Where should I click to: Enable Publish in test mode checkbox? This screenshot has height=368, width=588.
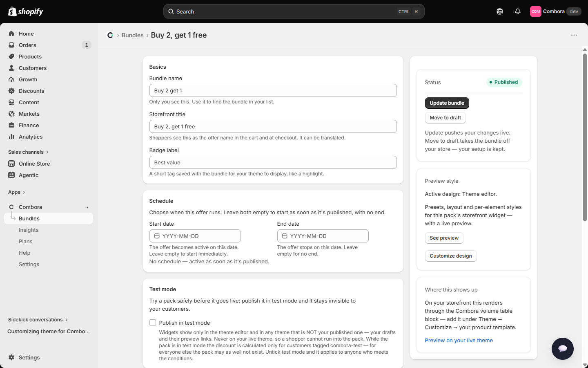[153, 323]
